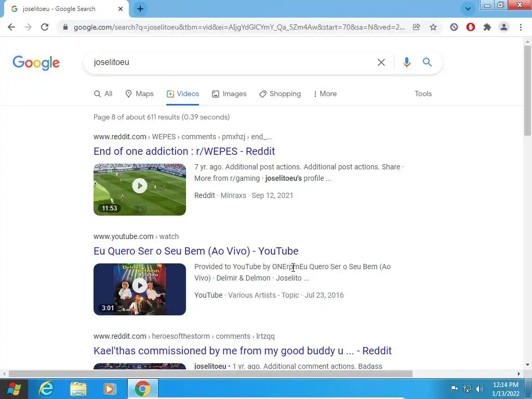Switch to the Images tab
Screen dimensions: 532x399
[x=229, y=94]
